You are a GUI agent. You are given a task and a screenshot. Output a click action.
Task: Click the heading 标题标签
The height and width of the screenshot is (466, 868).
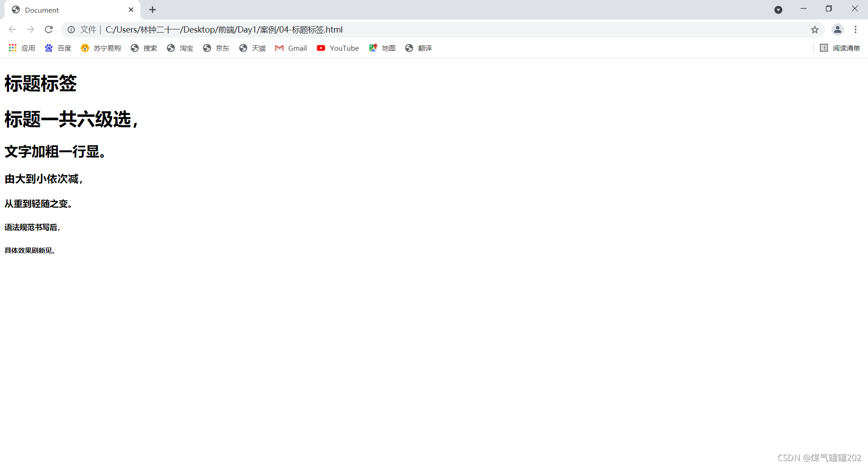41,84
